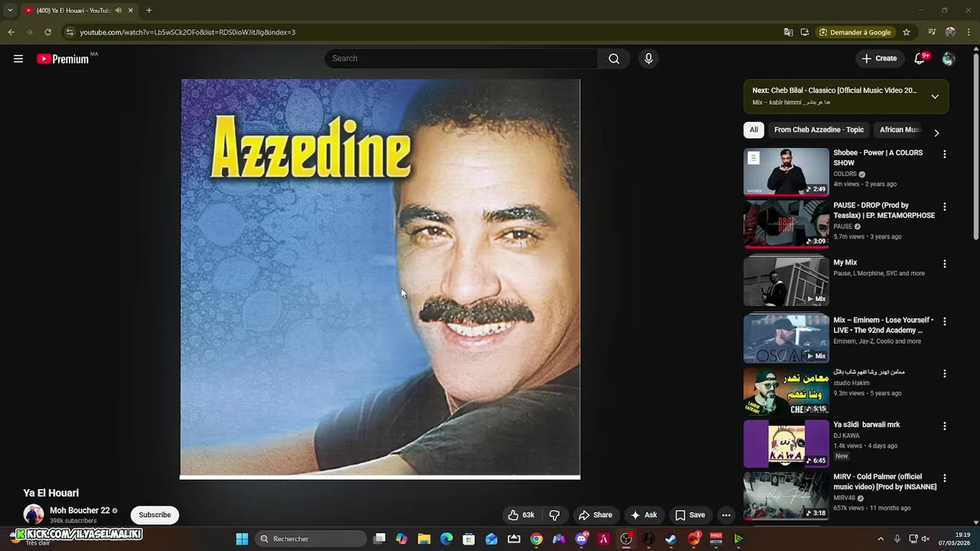Play PAUSE - DROP thumbnail
Screen dimensions: 980x551
click(786, 224)
